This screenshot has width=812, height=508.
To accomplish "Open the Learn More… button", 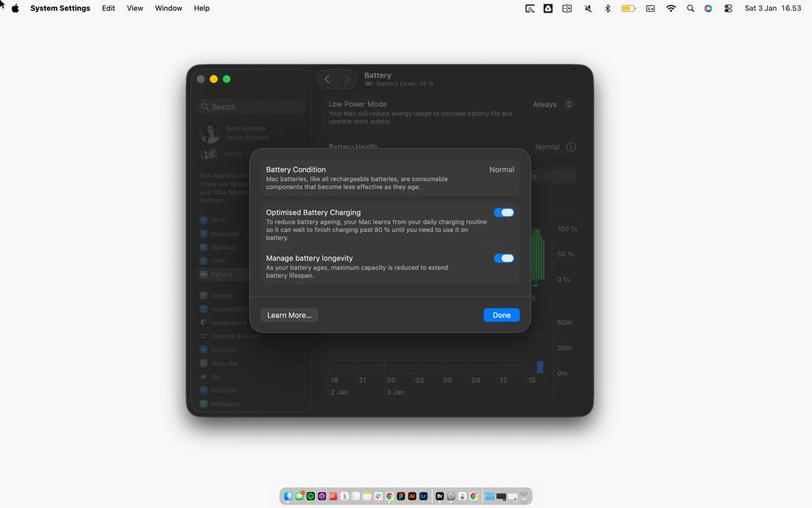I will pos(289,315).
